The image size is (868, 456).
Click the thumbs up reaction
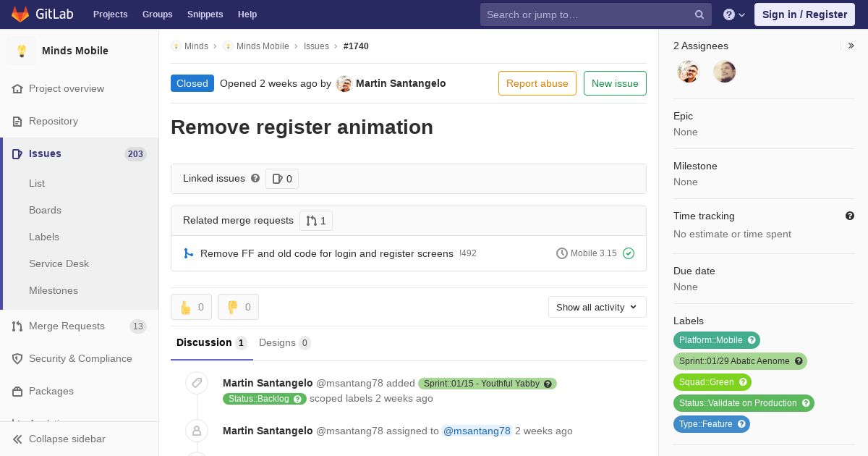point(191,307)
